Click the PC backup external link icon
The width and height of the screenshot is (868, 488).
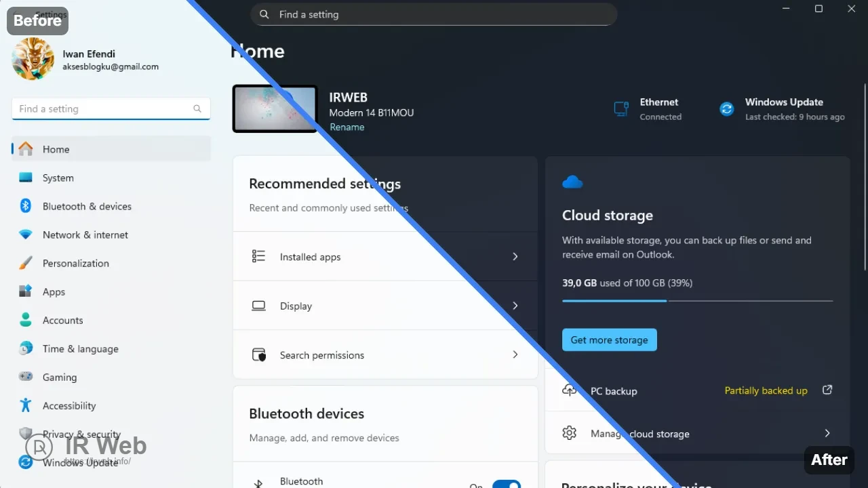827,390
